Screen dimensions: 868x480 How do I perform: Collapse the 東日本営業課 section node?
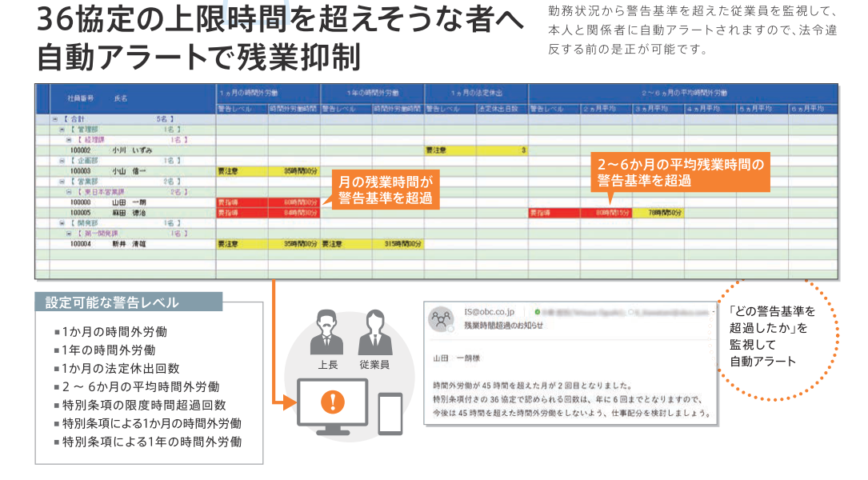point(69,192)
